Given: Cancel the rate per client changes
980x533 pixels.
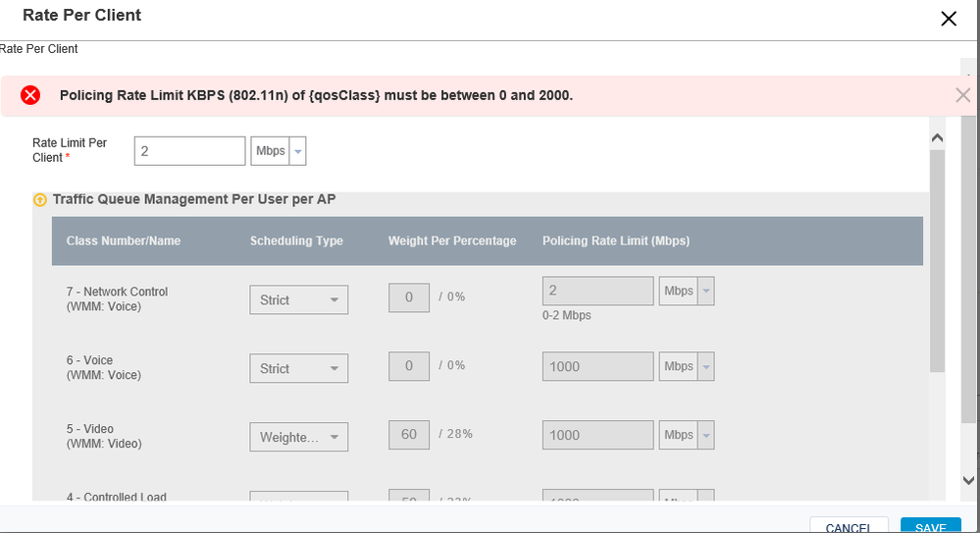Looking at the screenshot, I should pyautogui.click(x=849, y=526).
